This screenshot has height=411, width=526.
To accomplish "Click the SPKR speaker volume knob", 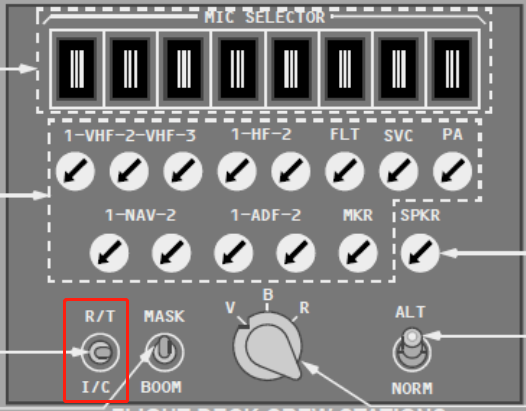I will [x=420, y=253].
